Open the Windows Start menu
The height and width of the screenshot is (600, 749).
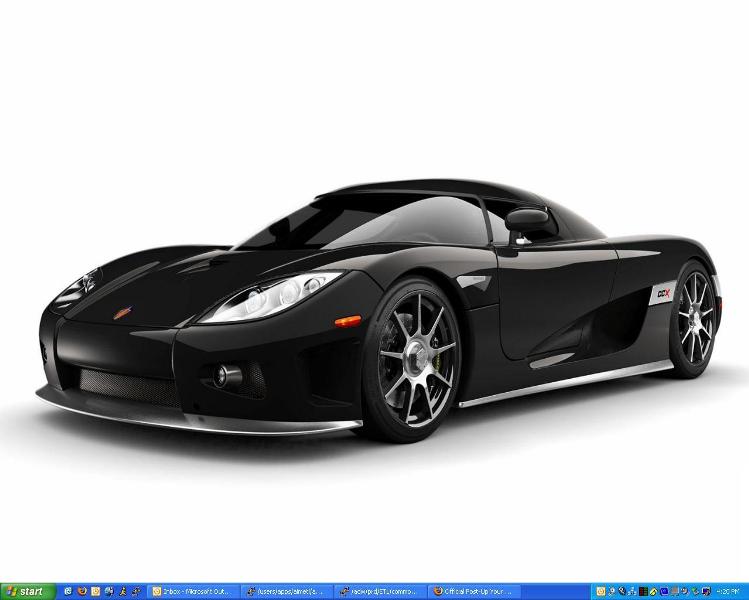click(27, 591)
